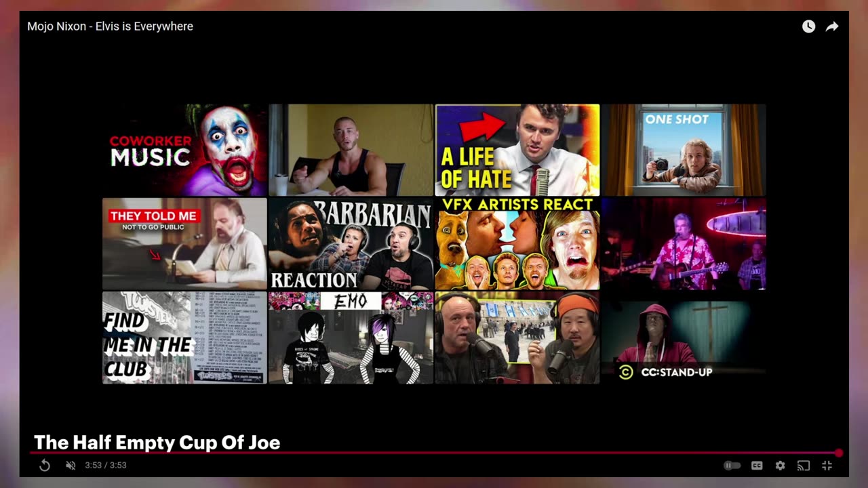The width and height of the screenshot is (868, 488).
Task: Open the A Life Of Hate thumbnail
Action: click(517, 150)
